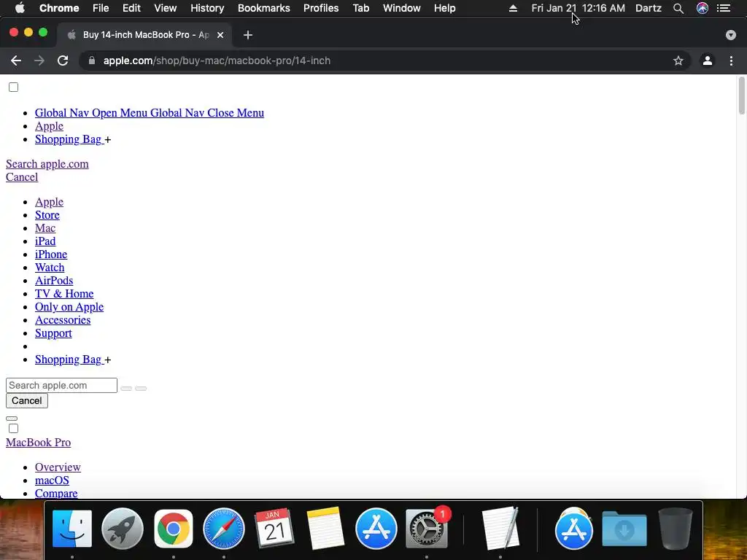Viewport: 747px width, 560px height.
Task: Click the Search apple.com input field
Action: (61, 385)
